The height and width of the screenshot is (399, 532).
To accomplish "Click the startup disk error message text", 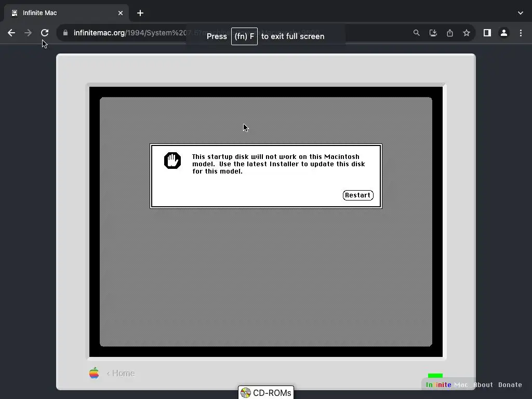I will pyautogui.click(x=278, y=164).
